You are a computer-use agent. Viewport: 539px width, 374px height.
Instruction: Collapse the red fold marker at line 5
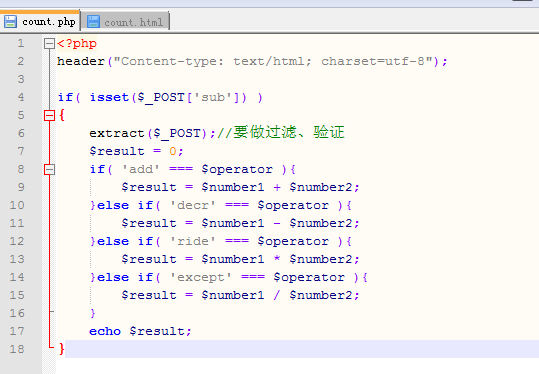(x=50, y=115)
